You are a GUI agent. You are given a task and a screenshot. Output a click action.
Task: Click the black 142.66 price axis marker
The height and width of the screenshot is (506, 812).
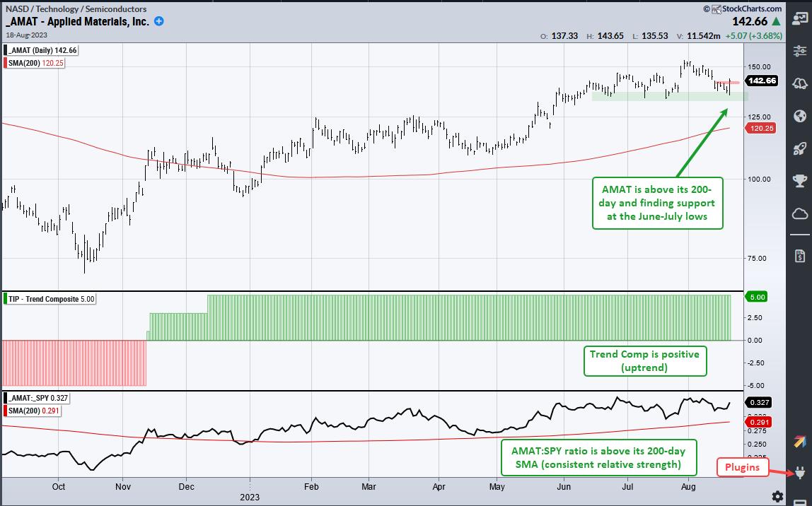pyautogui.click(x=763, y=81)
